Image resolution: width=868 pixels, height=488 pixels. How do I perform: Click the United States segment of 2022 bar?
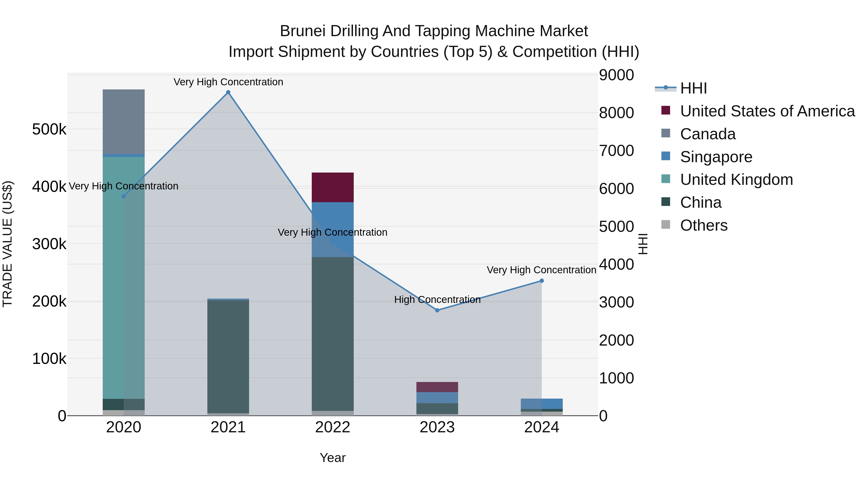tap(332, 187)
